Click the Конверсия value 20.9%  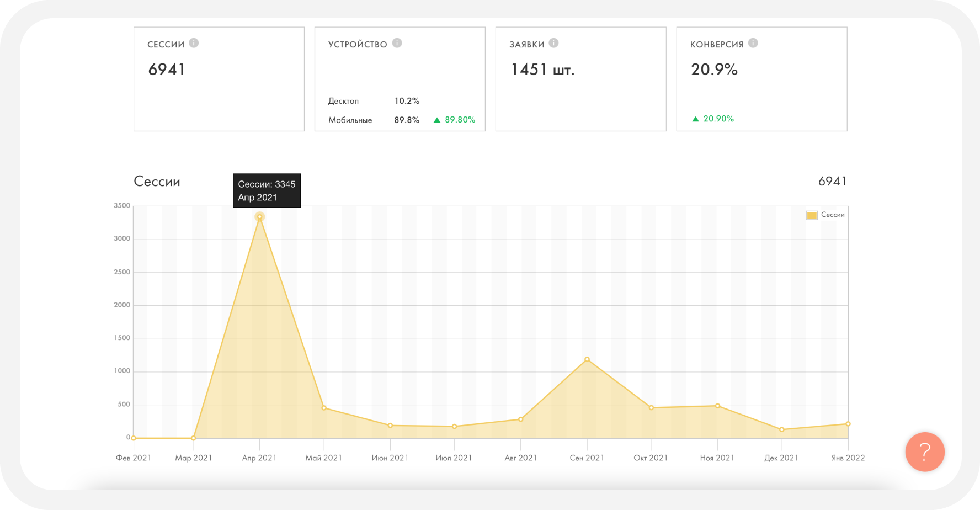click(714, 70)
